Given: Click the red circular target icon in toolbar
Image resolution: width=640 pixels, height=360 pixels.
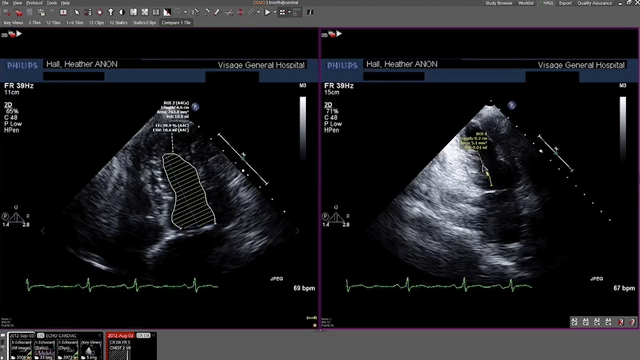Looking at the screenshot, I should click(100, 12).
